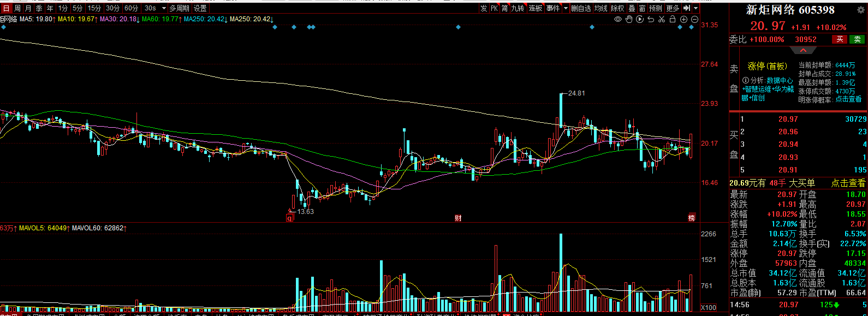Click the 榜 marker icon on chart
Viewport: 868px width, 316px height.
[x=692, y=218]
